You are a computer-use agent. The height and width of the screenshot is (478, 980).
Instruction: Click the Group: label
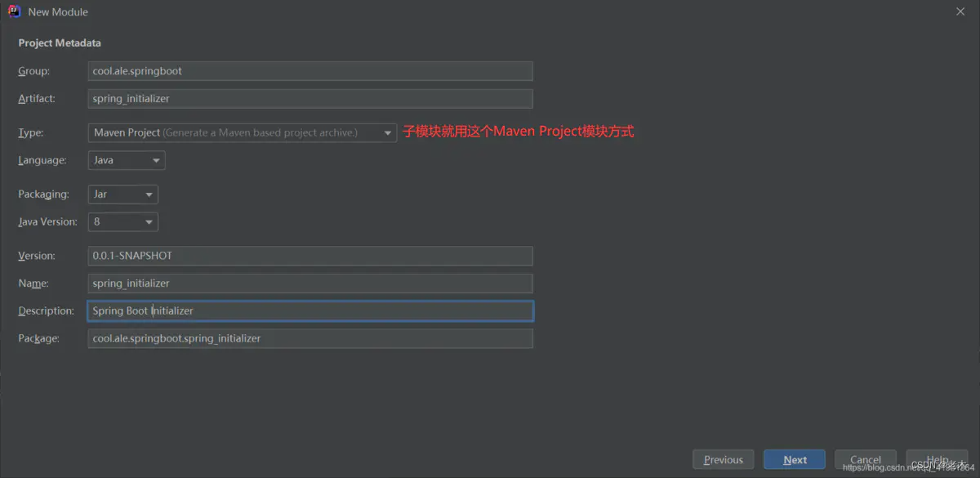click(x=33, y=71)
